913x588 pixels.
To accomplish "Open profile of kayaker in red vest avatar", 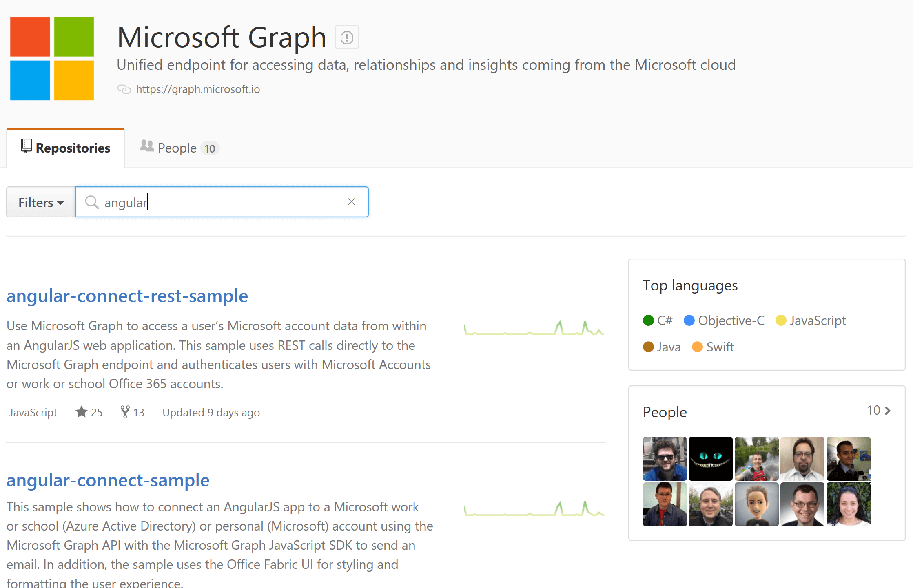I will tap(757, 459).
